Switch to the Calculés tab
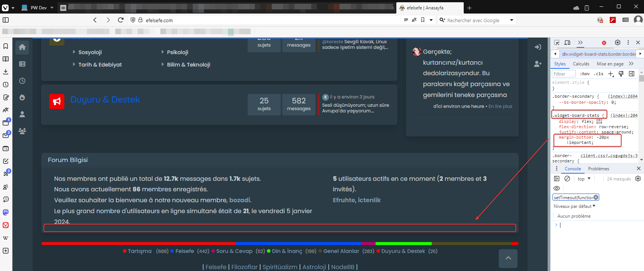 pyautogui.click(x=581, y=64)
